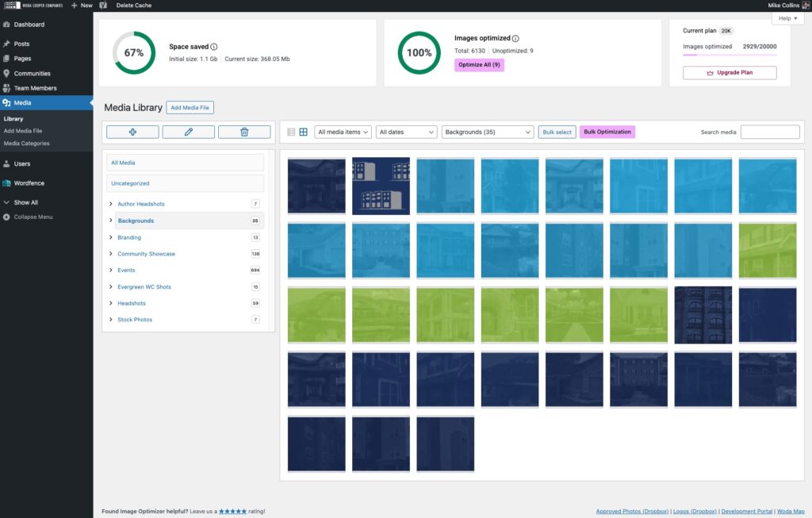Screen dimensions: 812x518
Task: Click the Space saved info icon
Action: 214,47
